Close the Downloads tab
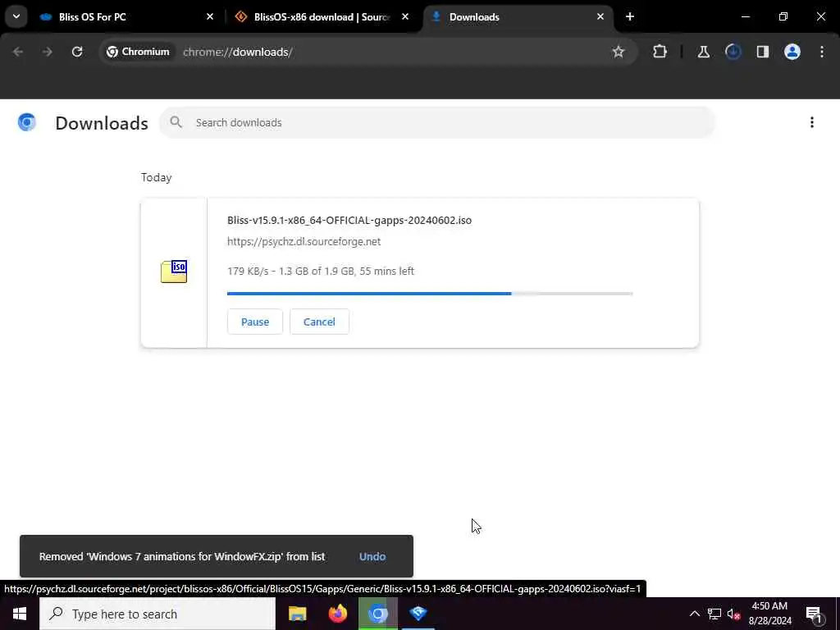Viewport: 840px width, 630px height. coord(600,17)
